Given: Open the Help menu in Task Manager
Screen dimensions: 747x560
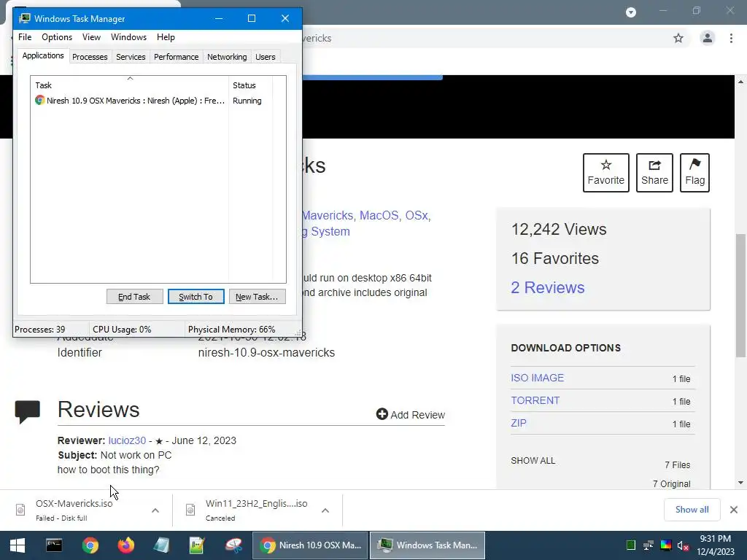Looking at the screenshot, I should pyautogui.click(x=166, y=37).
